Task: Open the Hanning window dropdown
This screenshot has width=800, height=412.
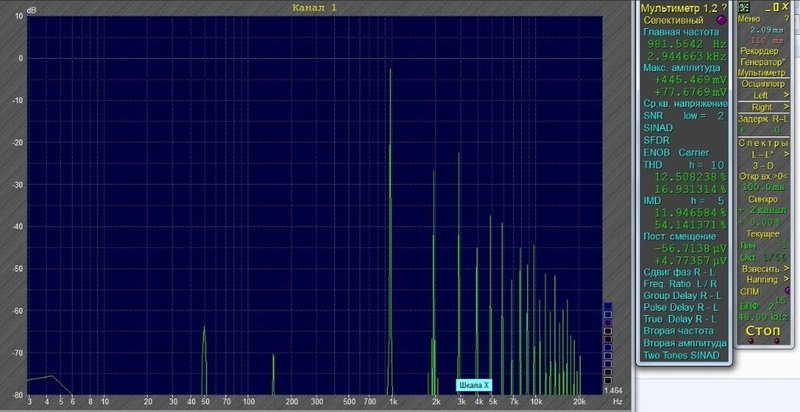Action: pyautogui.click(x=764, y=280)
